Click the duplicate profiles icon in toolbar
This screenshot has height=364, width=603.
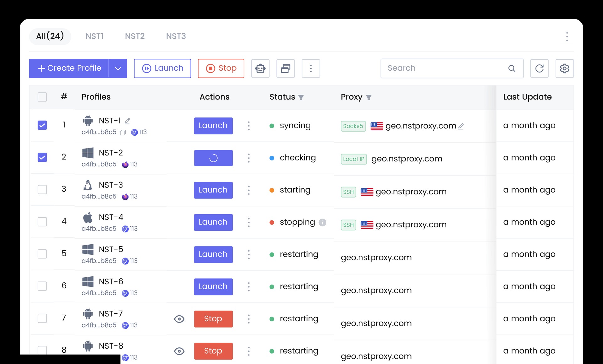(285, 68)
